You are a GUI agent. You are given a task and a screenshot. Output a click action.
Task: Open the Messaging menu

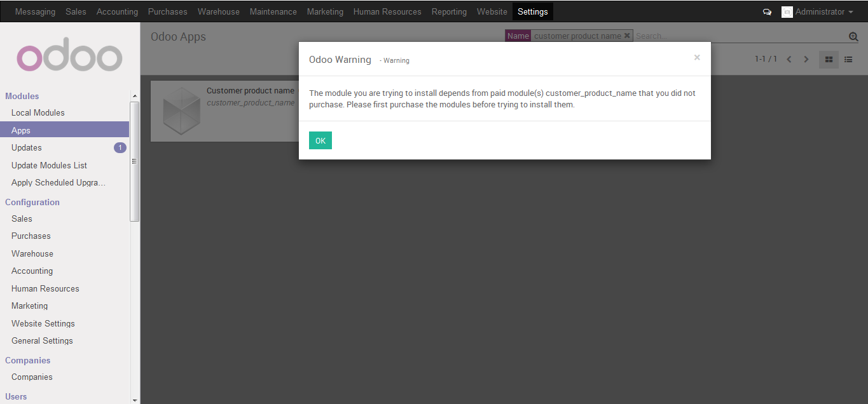point(35,11)
